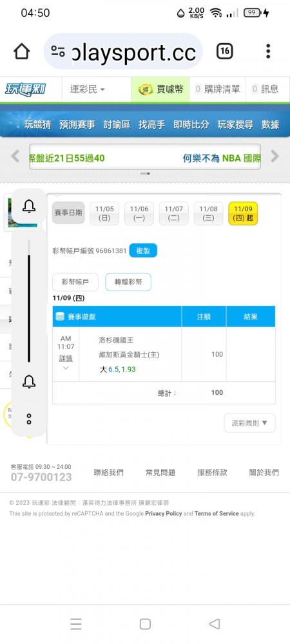The height and width of the screenshot is (644, 290).
Task: Click the 玩運彩 site logo
Action: (24, 89)
